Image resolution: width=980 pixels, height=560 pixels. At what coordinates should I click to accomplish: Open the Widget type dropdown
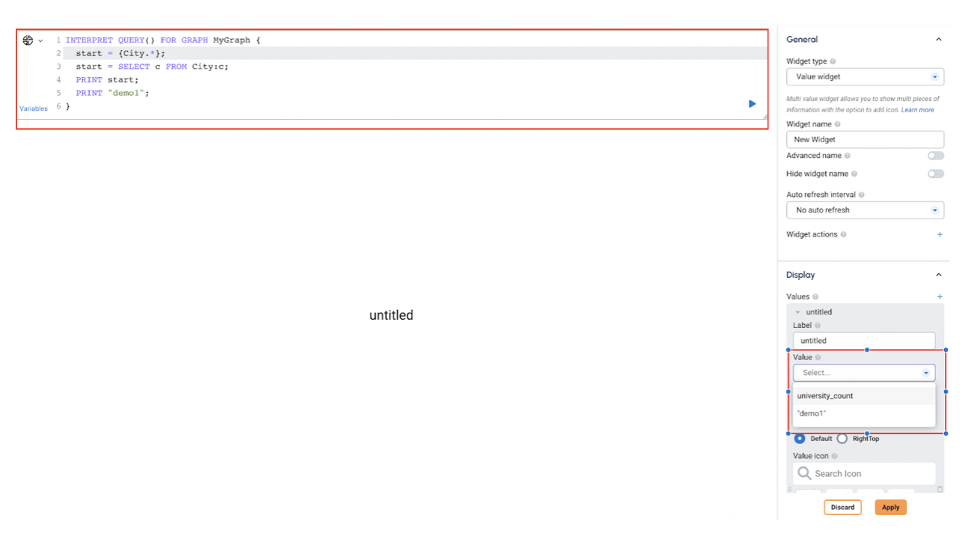coord(865,76)
